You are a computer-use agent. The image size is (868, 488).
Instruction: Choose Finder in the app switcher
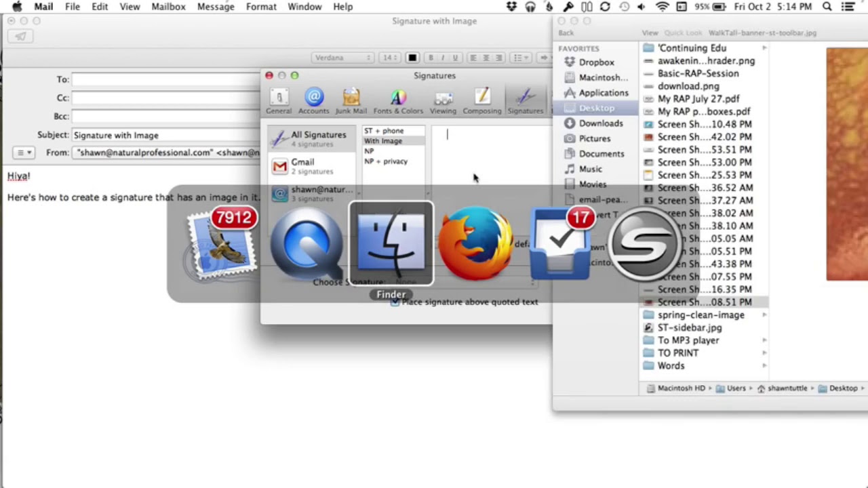[x=391, y=244]
